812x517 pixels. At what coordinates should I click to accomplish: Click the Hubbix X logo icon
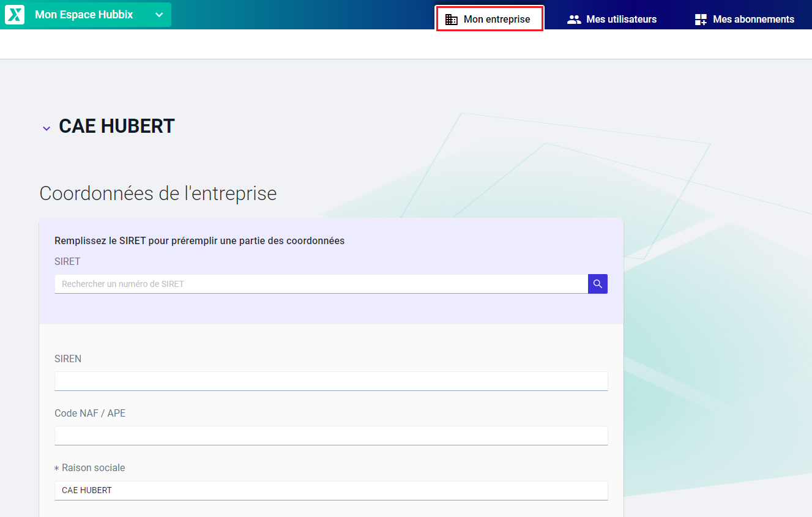pos(15,15)
